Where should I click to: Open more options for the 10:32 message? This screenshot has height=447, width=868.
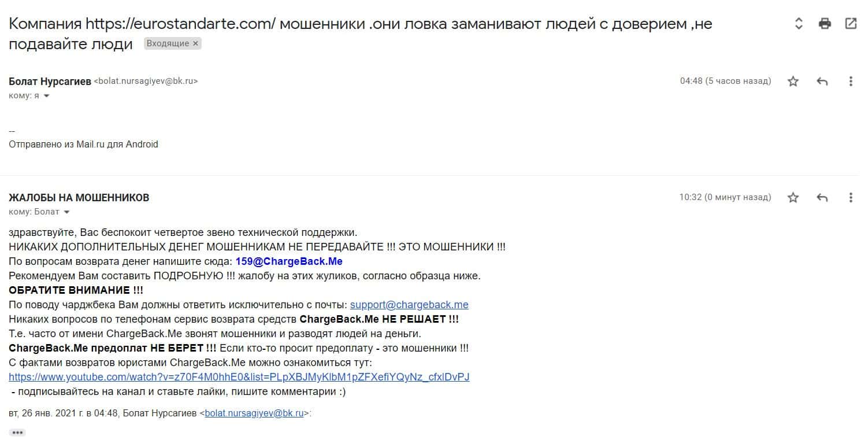point(851,198)
